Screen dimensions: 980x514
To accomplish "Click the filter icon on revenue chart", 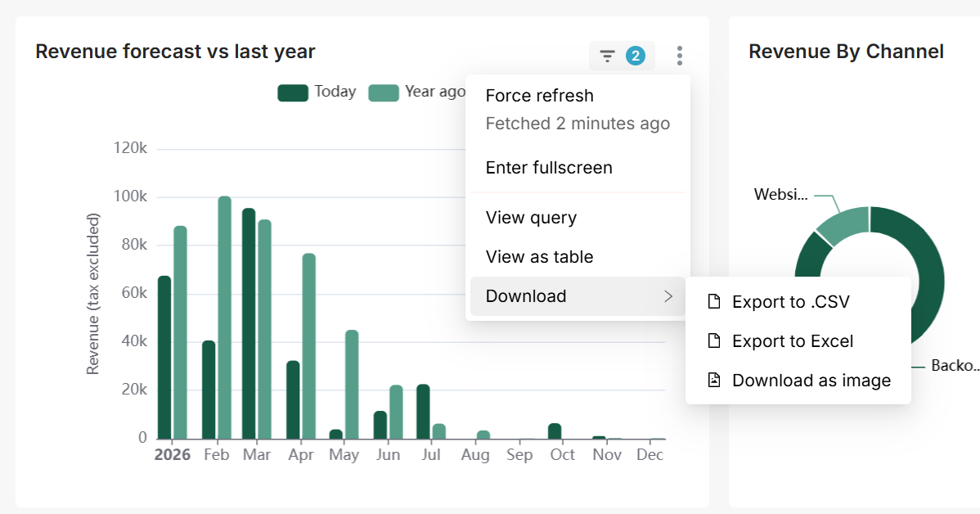I will 607,56.
